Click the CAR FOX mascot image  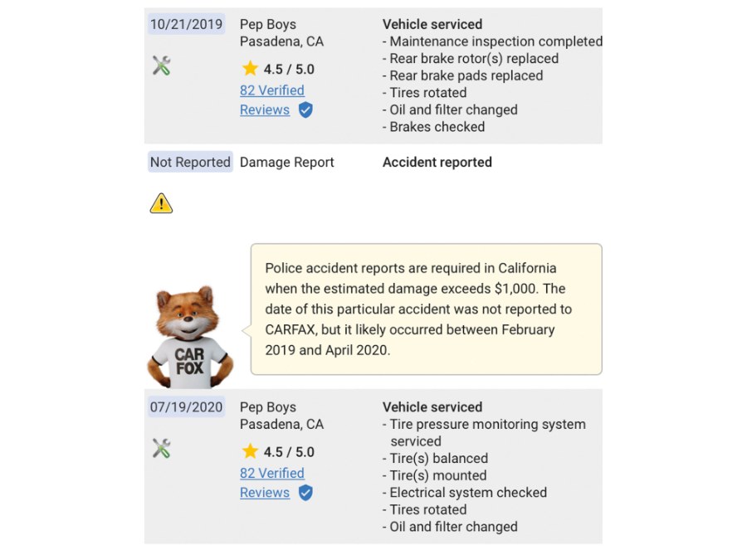click(190, 337)
